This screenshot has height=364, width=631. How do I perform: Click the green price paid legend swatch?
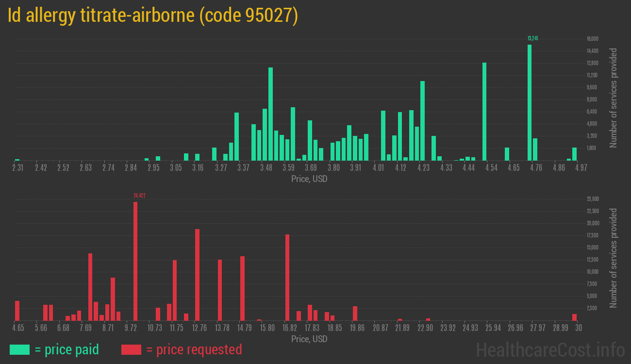tap(19, 349)
